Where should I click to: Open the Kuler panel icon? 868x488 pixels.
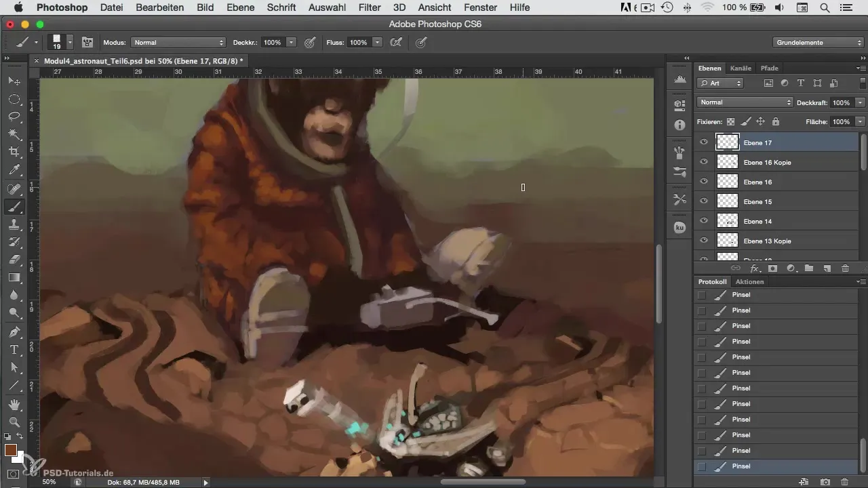[679, 228]
